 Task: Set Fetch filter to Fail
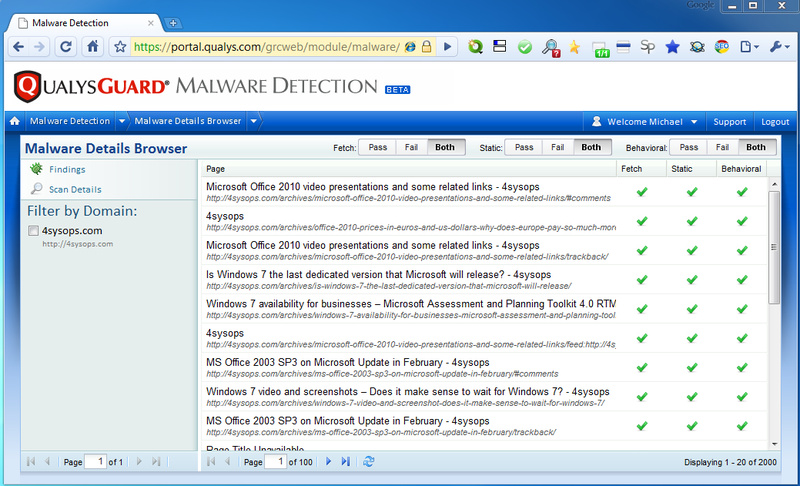(x=411, y=147)
